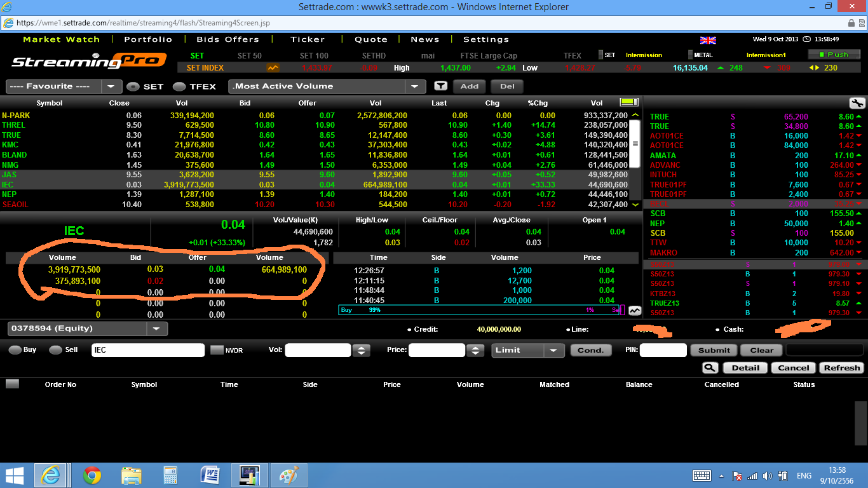Screen dimensions: 868x488
Task: Click the chart icon beside Buy/Sell bar
Action: pos(635,311)
